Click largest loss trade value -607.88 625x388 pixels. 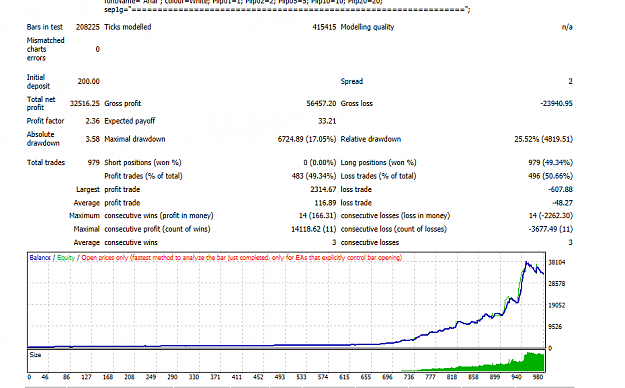(x=560, y=189)
